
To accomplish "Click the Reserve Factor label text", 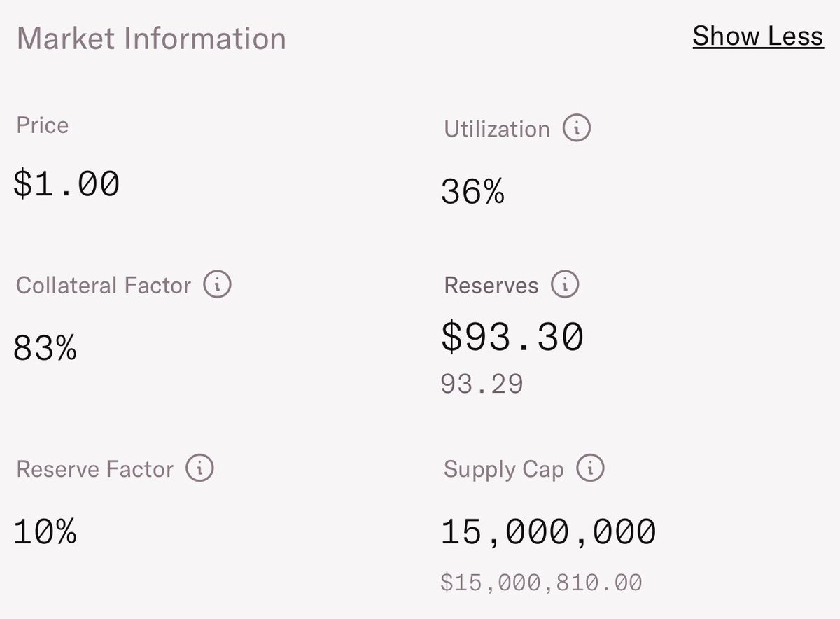I will [x=94, y=468].
